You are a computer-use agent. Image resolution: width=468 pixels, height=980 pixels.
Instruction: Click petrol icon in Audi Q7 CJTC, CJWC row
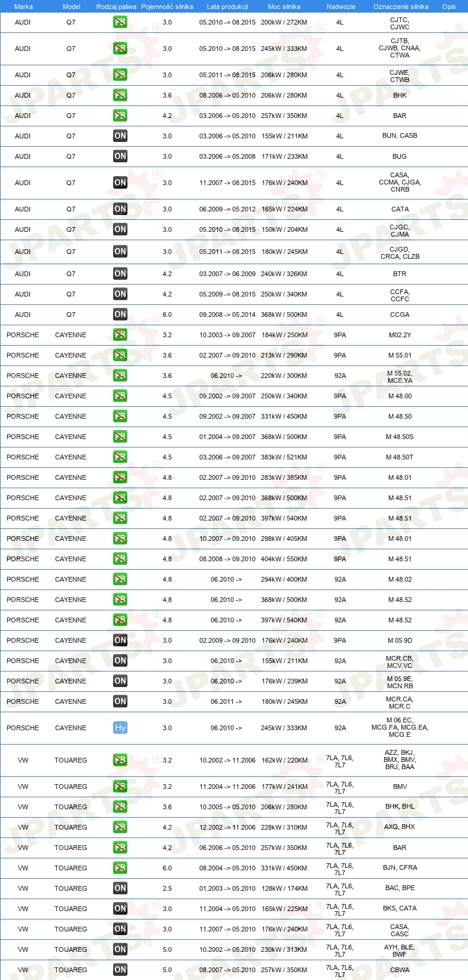click(120, 22)
